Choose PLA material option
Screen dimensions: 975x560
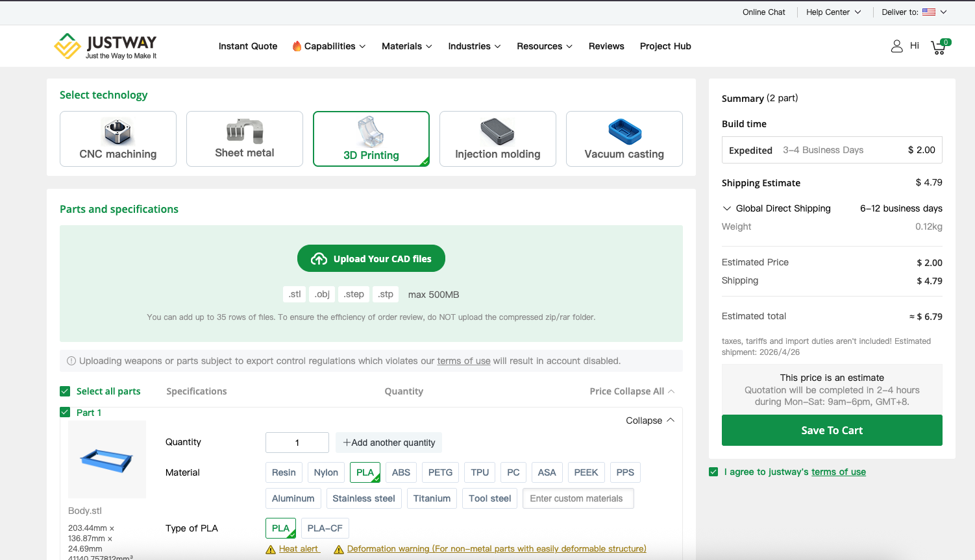click(x=365, y=472)
